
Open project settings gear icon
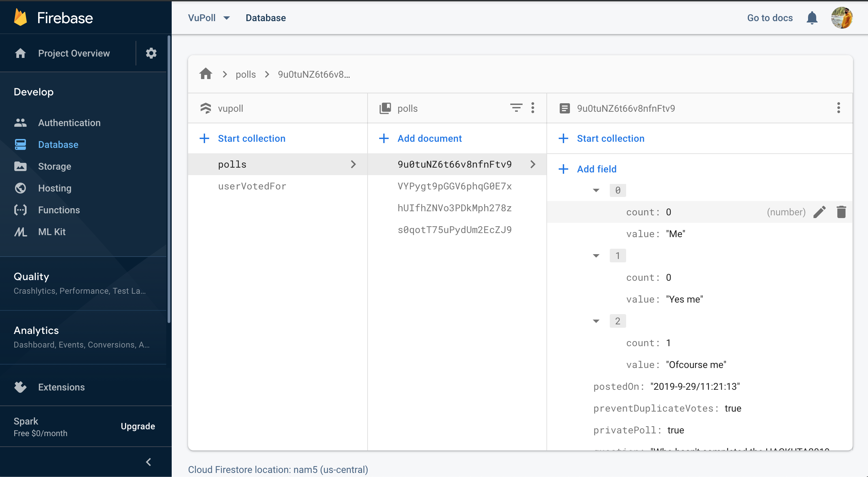pyautogui.click(x=151, y=53)
